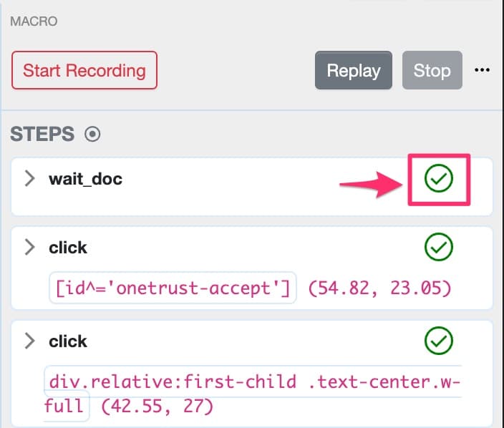Click the STEPS section heading

coord(42,134)
